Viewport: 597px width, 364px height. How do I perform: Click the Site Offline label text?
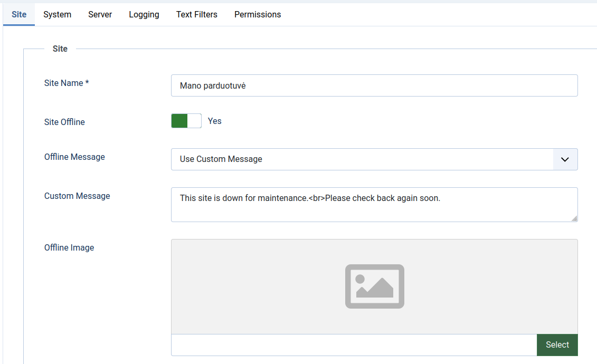tap(64, 122)
